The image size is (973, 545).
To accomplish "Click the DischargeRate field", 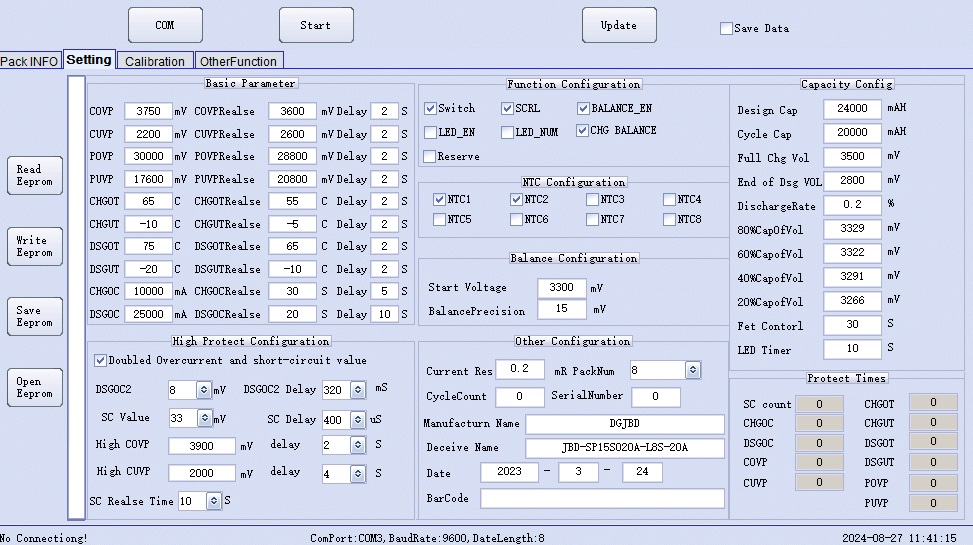I will 852,205.
